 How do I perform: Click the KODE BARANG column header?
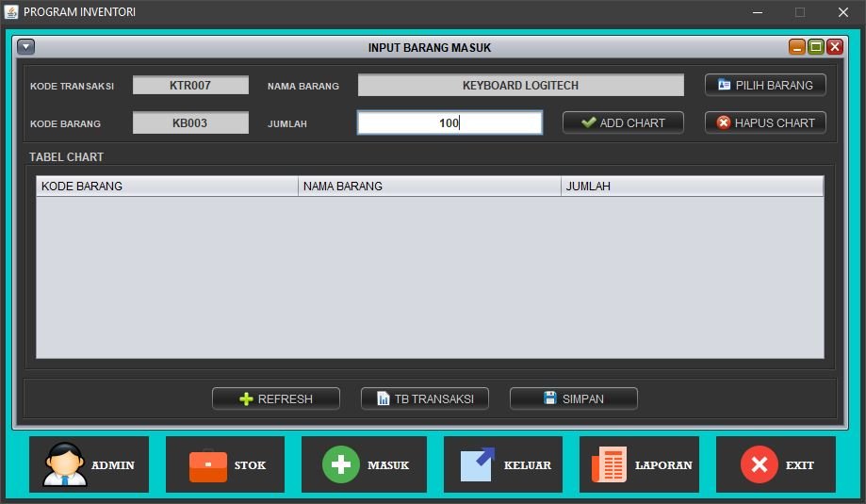pos(167,187)
